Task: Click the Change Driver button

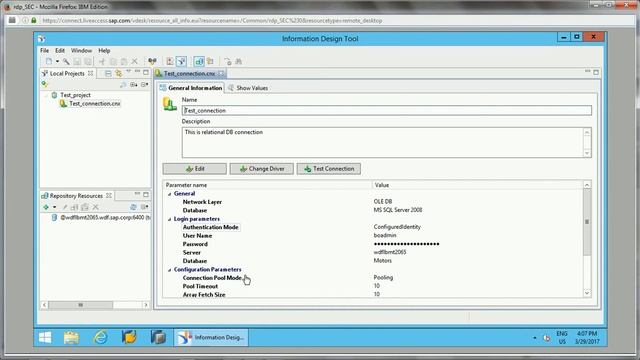Action: point(262,169)
